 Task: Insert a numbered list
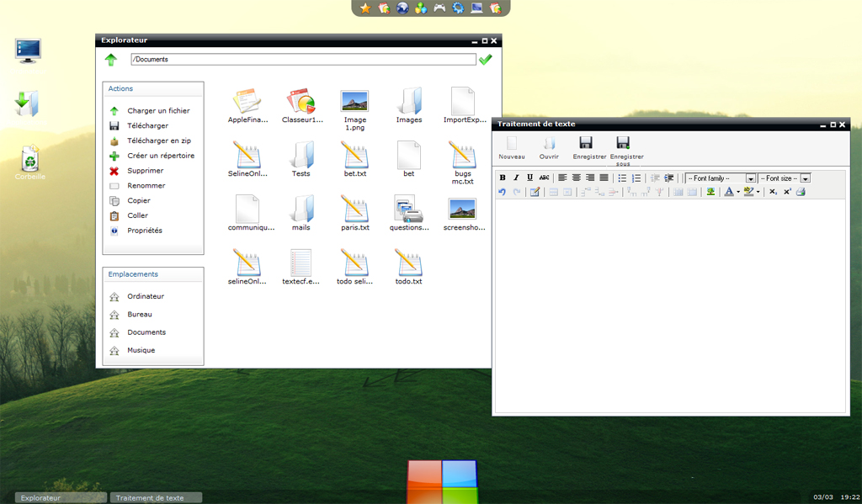[x=636, y=178]
